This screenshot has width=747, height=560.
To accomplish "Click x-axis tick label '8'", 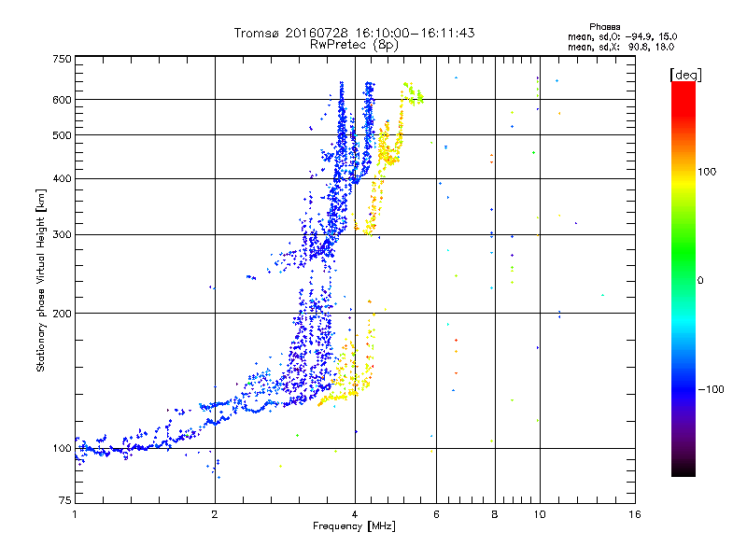I will pos(495,514).
